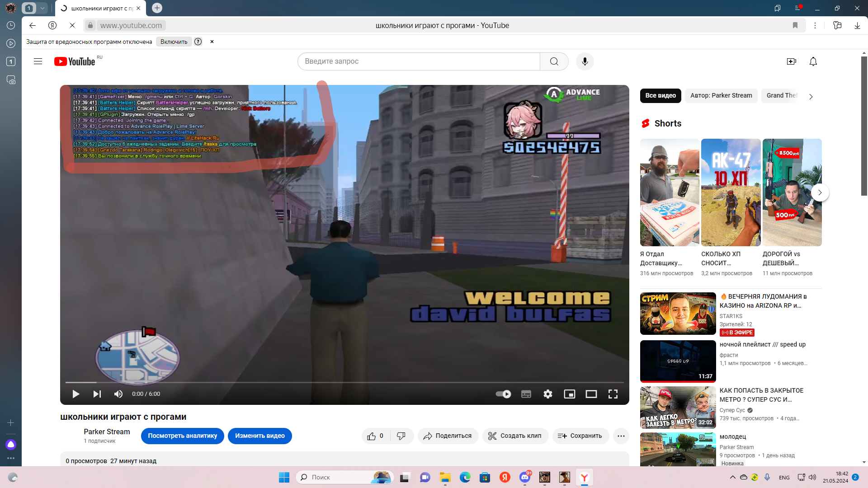This screenshot has width=868, height=488.
Task: Click the browser back arrow
Action: (33, 26)
